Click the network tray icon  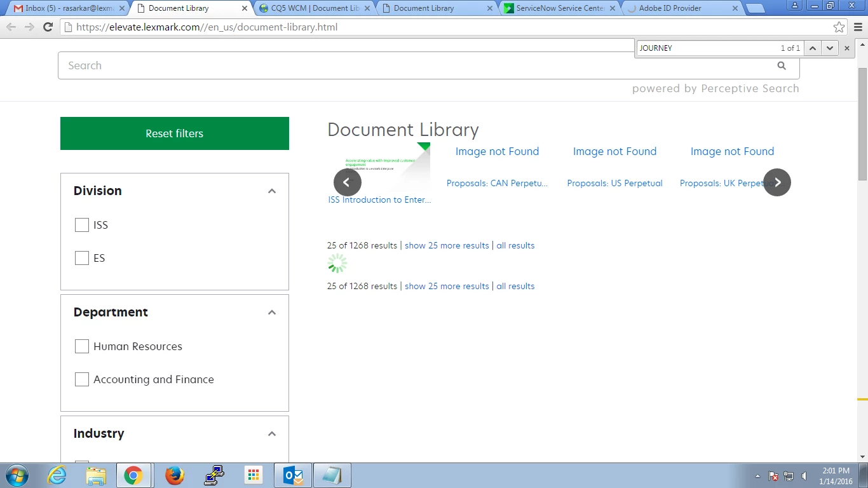tap(789, 476)
